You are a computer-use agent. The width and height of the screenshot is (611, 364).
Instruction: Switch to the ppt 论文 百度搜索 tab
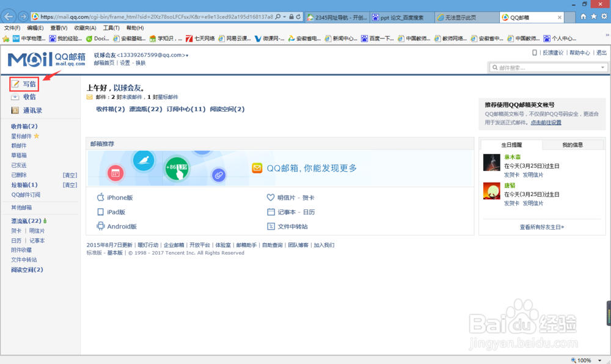point(402,18)
